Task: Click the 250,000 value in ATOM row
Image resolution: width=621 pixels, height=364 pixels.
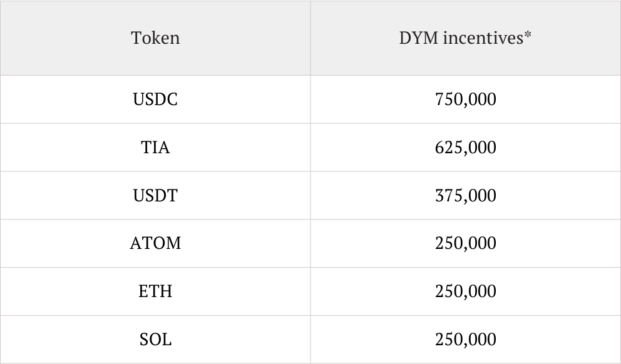Action: pos(465,243)
